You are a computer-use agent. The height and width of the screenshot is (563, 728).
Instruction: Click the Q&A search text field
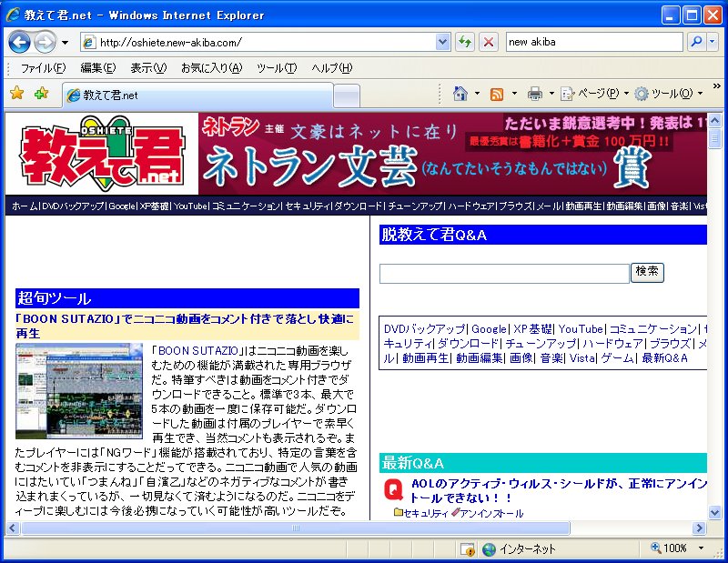pos(504,274)
